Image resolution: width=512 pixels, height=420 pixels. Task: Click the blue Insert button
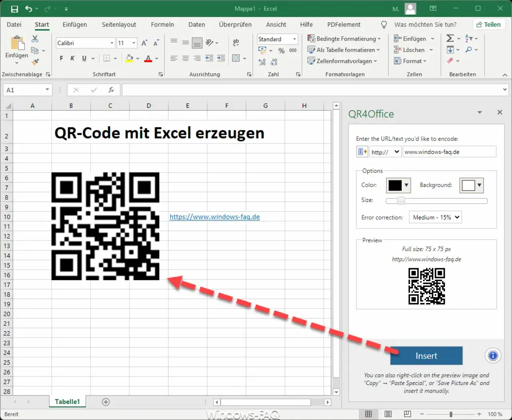pyautogui.click(x=426, y=356)
